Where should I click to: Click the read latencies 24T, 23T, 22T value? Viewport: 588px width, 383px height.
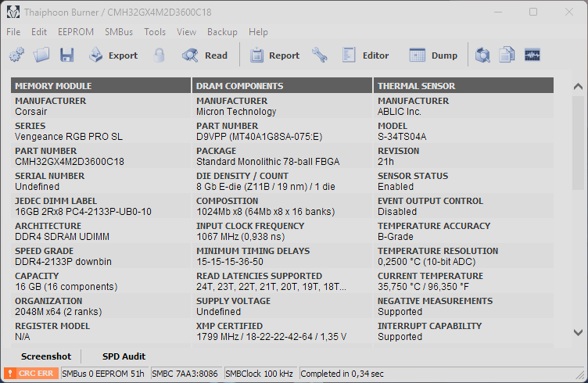click(x=271, y=287)
